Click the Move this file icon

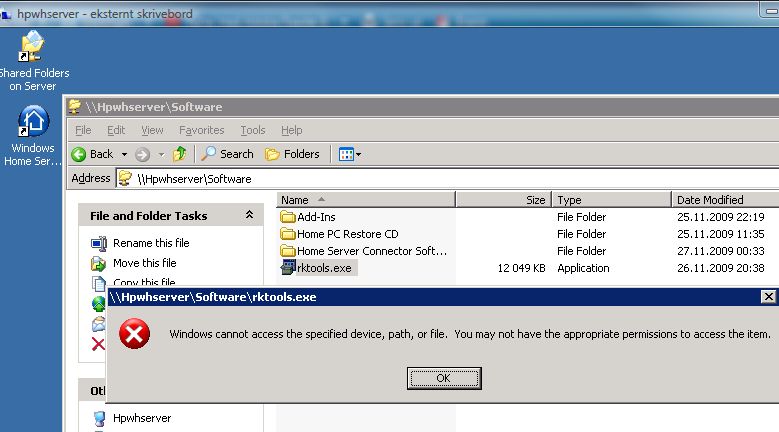pos(98,263)
